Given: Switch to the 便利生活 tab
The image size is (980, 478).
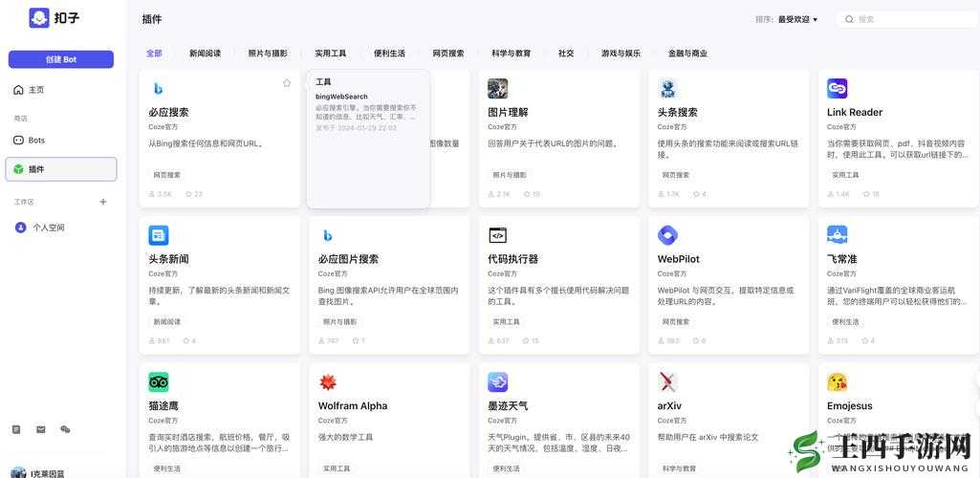Looking at the screenshot, I should tap(389, 54).
